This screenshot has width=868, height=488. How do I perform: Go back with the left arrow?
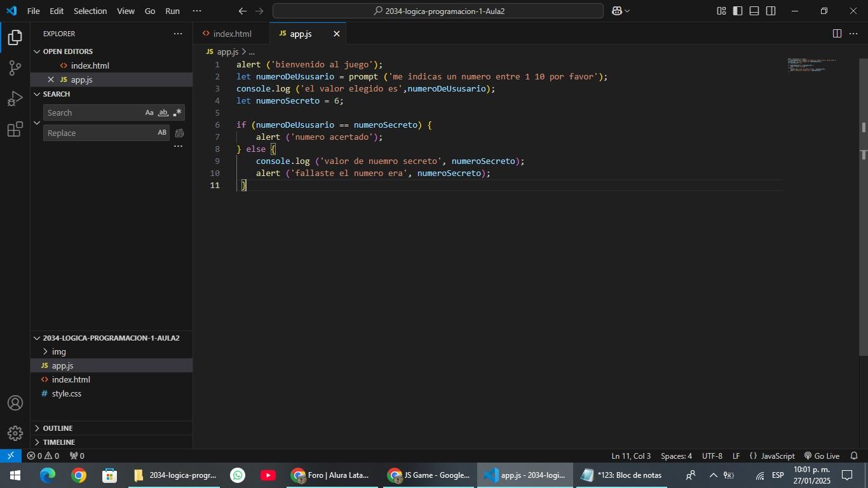tap(242, 11)
